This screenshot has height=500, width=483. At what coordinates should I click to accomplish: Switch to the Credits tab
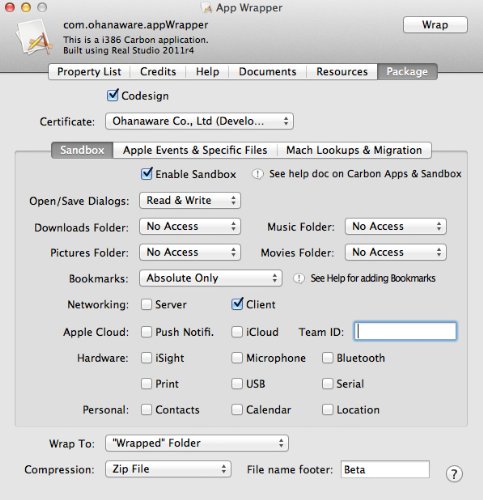click(x=158, y=72)
